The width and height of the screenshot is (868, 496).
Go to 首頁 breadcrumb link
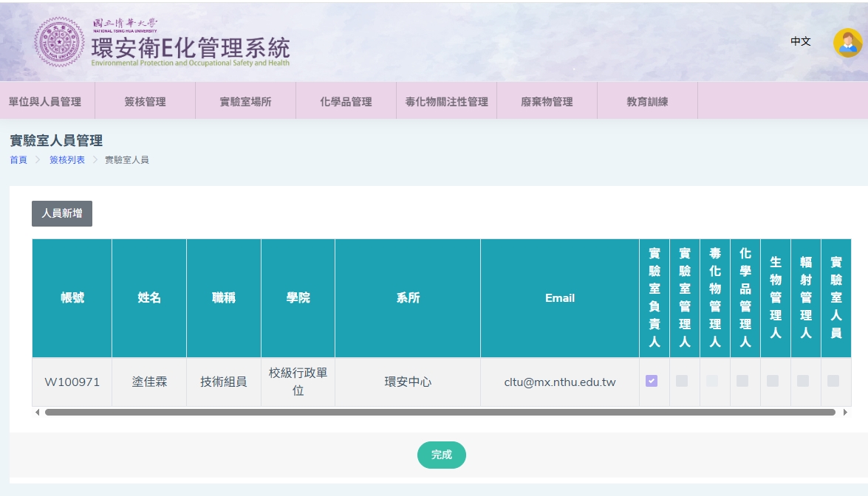click(x=18, y=159)
